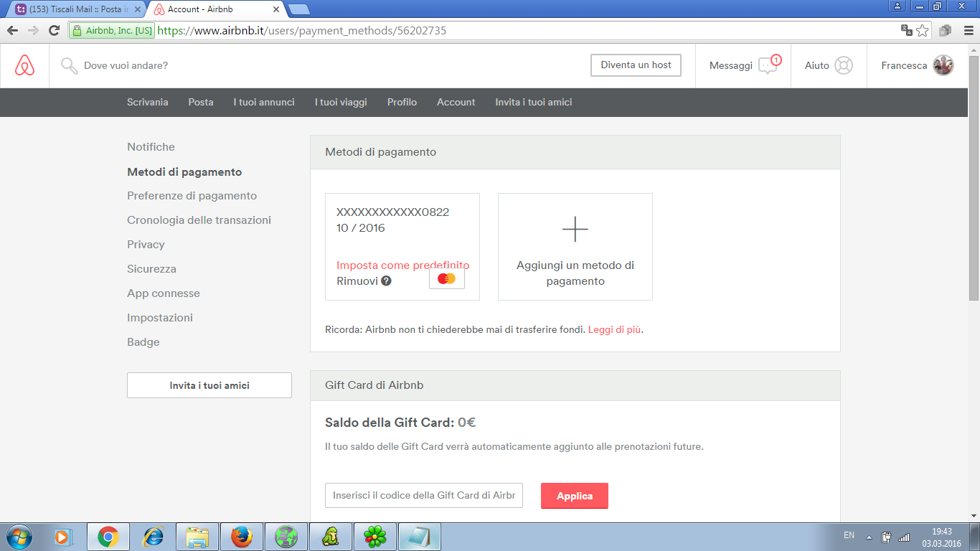Viewport: 980px width, 551px height.
Task: Open Aiuto link in header
Action: (x=817, y=65)
